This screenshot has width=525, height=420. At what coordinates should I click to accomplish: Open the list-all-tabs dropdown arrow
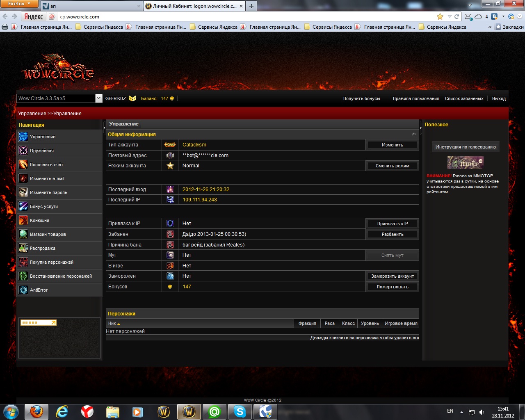(x=470, y=5)
